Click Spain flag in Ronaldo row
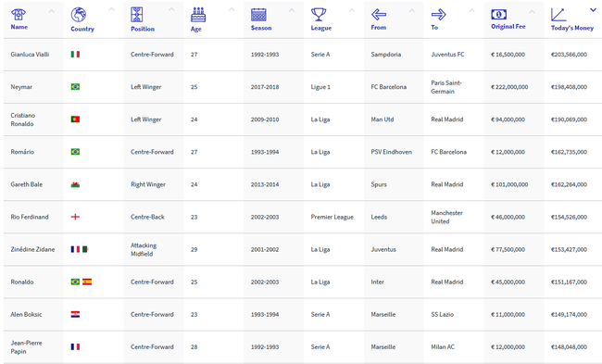This screenshot has height=364, width=602. coord(87,282)
